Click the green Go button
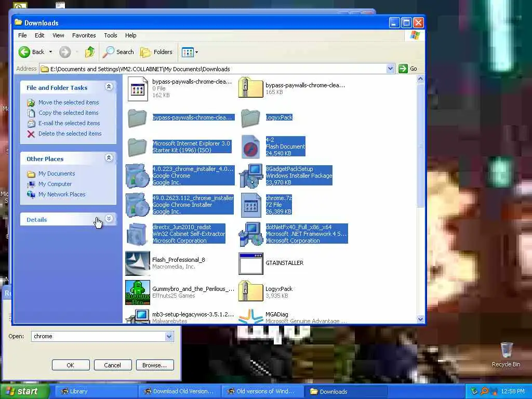Image resolution: width=532 pixels, height=399 pixels. [x=408, y=69]
